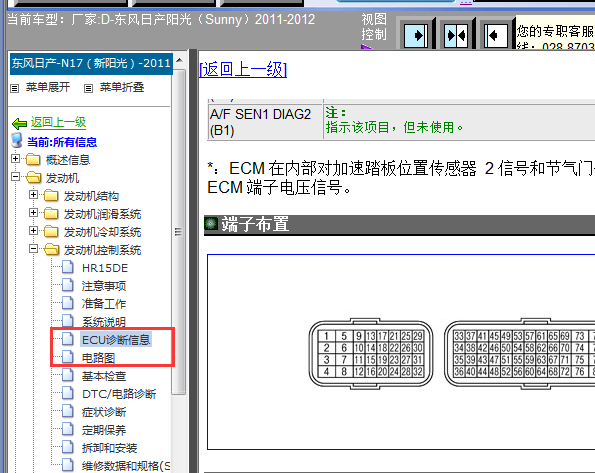Open the 系统说明 tree item

[104, 322]
